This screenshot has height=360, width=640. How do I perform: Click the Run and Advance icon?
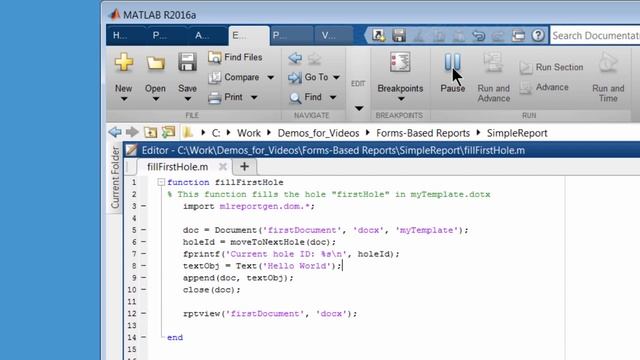tap(493, 63)
